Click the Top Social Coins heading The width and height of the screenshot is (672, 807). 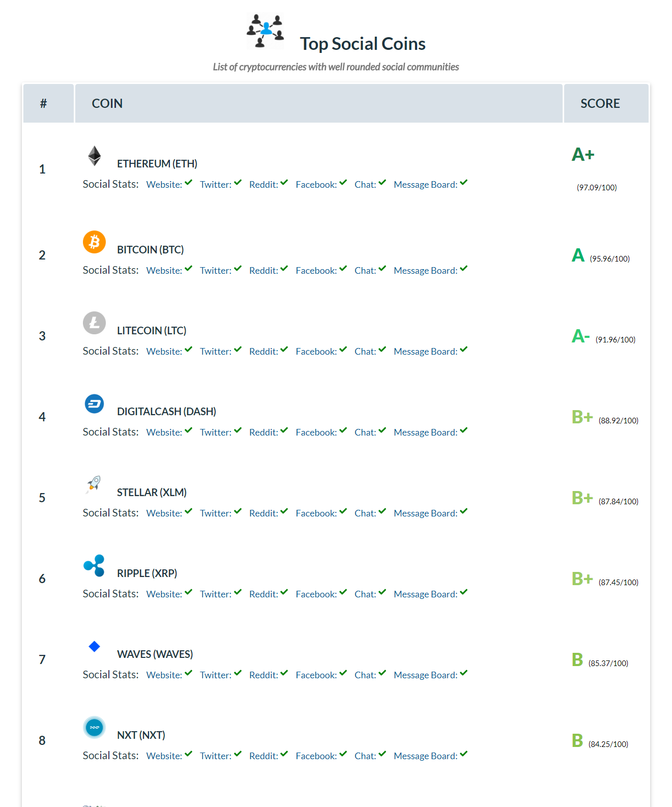[x=363, y=44]
